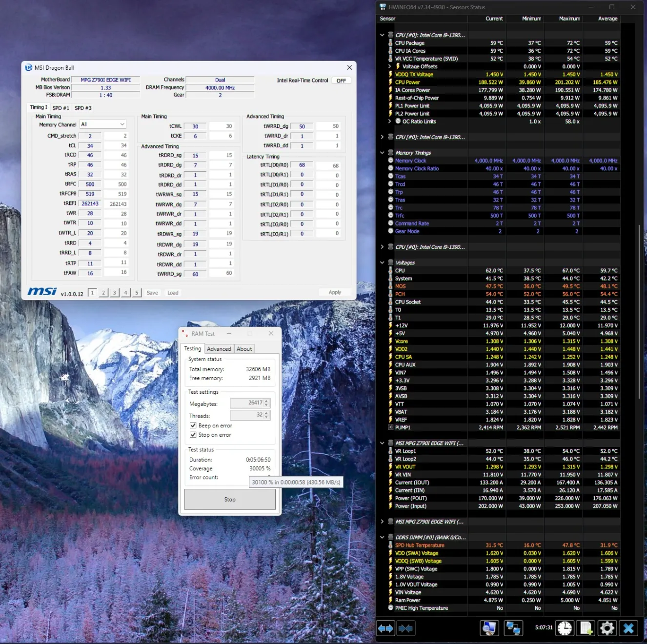Open the About tab in RAM Test
The image size is (647, 644).
tap(244, 349)
